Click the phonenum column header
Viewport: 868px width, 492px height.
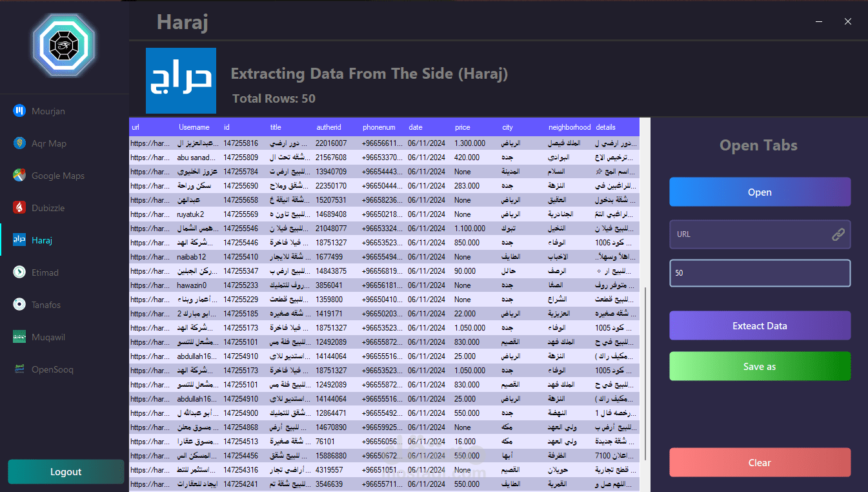[379, 127]
